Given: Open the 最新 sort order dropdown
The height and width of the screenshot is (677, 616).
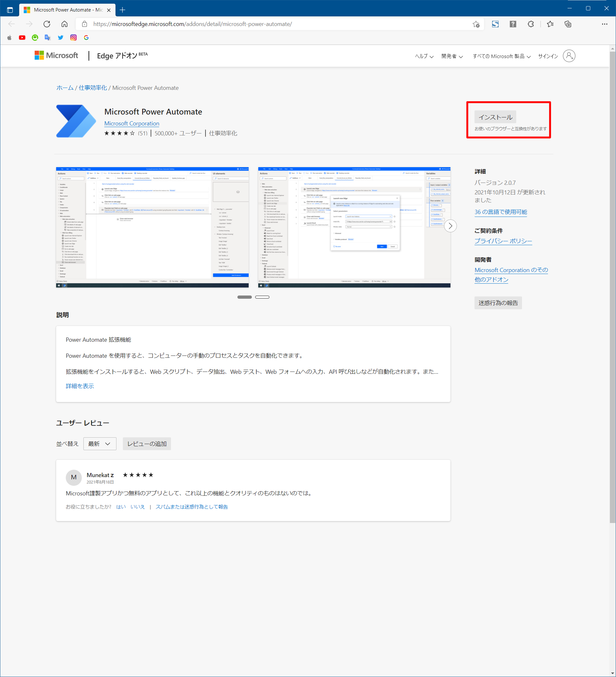Looking at the screenshot, I should [99, 444].
